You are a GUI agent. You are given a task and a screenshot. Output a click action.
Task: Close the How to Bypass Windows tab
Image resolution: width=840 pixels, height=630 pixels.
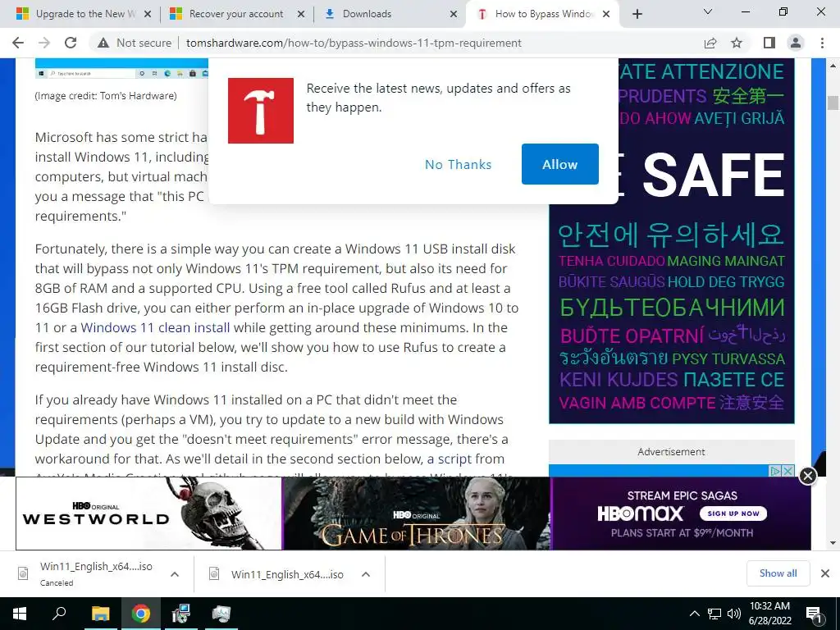pyautogui.click(x=606, y=14)
